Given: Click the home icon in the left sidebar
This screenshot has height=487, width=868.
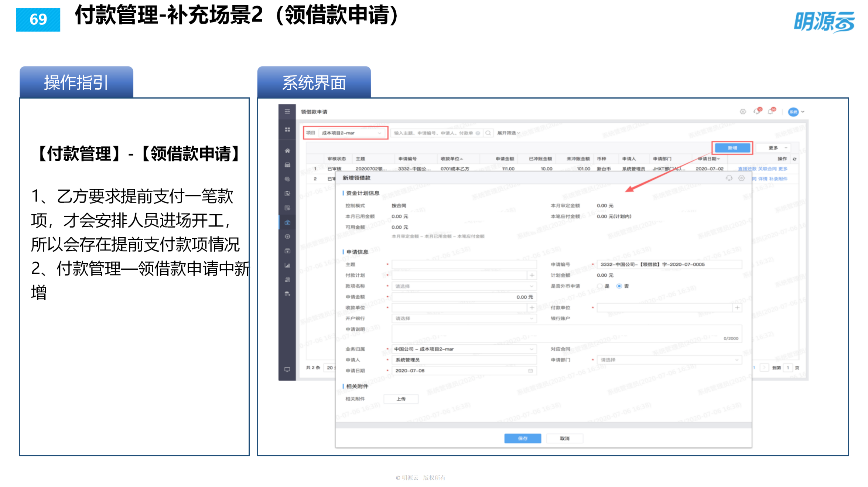Looking at the screenshot, I should tap(287, 151).
